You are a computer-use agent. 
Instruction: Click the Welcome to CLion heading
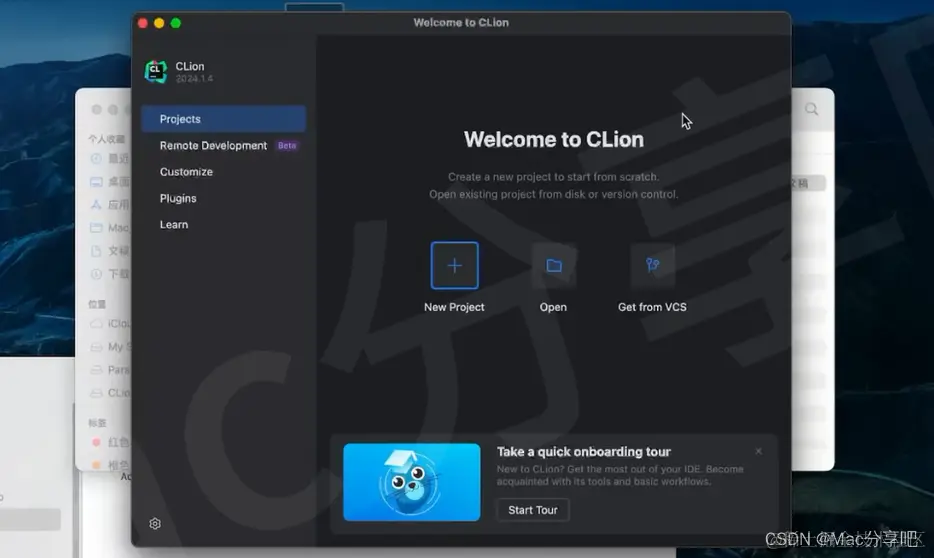click(554, 139)
